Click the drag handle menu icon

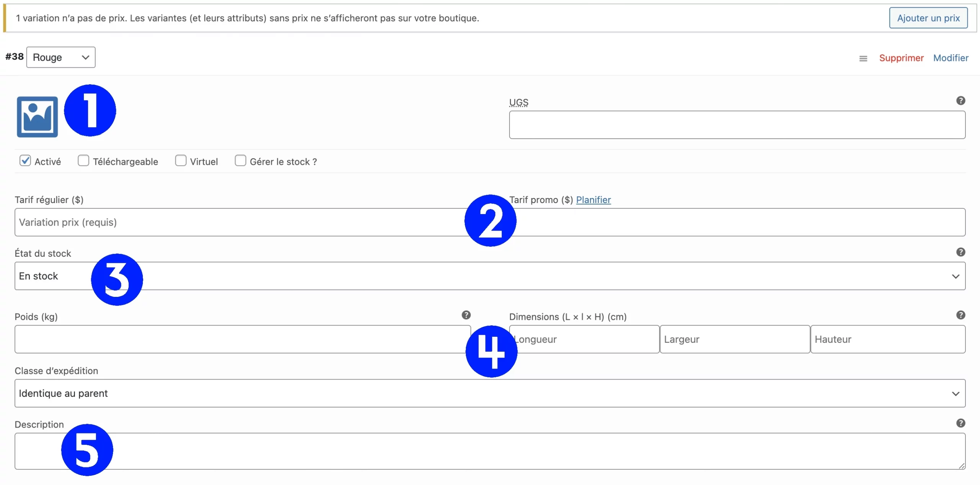click(x=863, y=59)
